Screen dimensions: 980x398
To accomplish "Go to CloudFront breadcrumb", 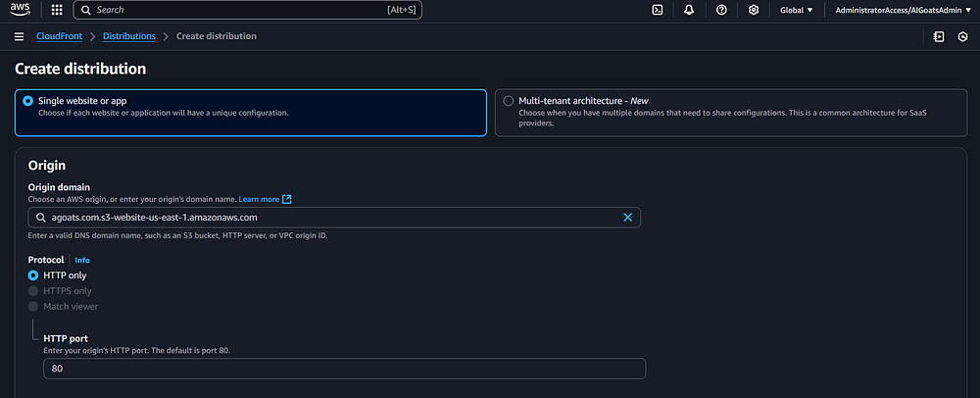I will coord(59,36).
